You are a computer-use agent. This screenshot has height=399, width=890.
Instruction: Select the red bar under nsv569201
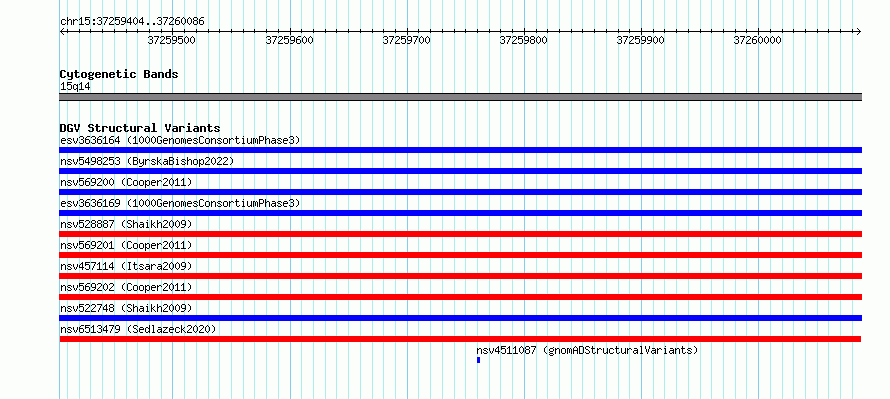(460, 255)
